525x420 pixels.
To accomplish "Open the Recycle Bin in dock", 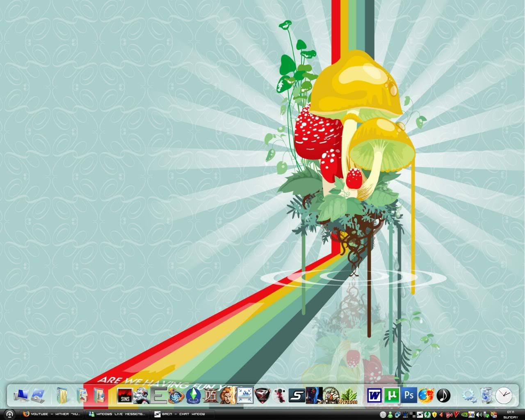I will 486,396.
